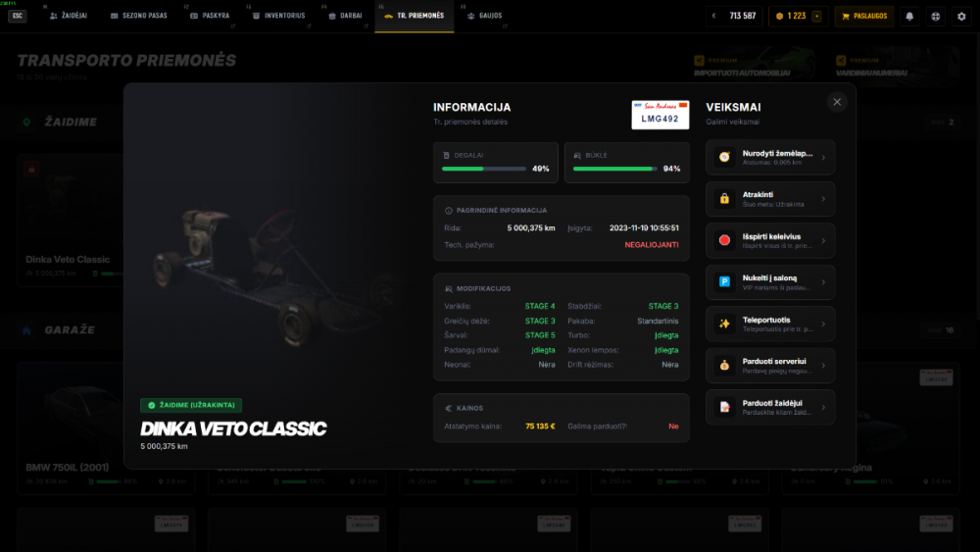Click the money bag Parduoti serveriui icon
This screenshot has width=980, height=552.
click(724, 365)
